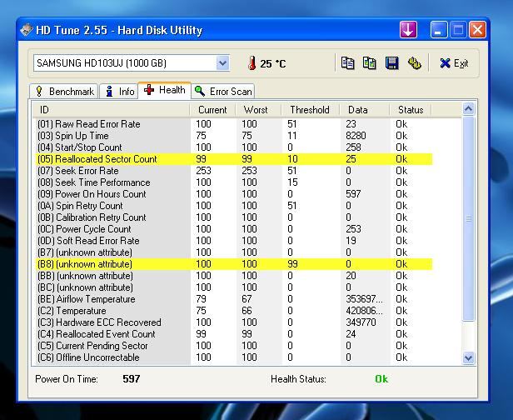Click the Power On Time value 597
Screen dimensions: 513x420
click(x=132, y=379)
